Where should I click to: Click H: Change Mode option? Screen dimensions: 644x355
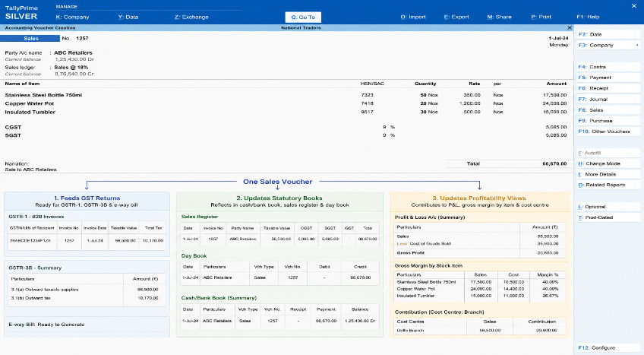coord(607,163)
